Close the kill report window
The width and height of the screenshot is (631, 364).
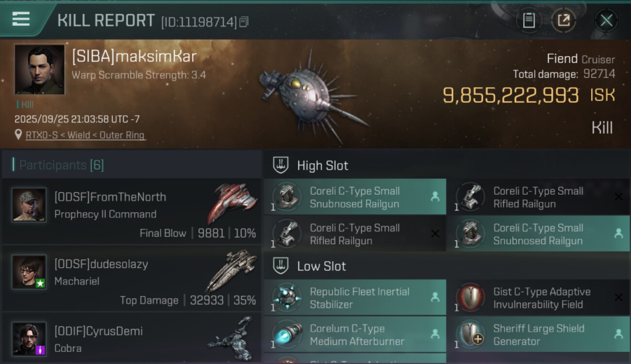pos(606,20)
